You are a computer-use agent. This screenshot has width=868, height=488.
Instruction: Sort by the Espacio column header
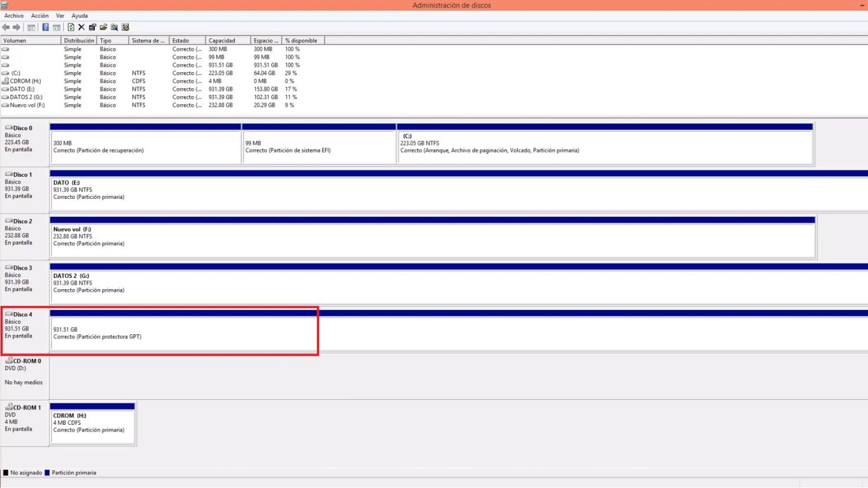tap(266, 41)
